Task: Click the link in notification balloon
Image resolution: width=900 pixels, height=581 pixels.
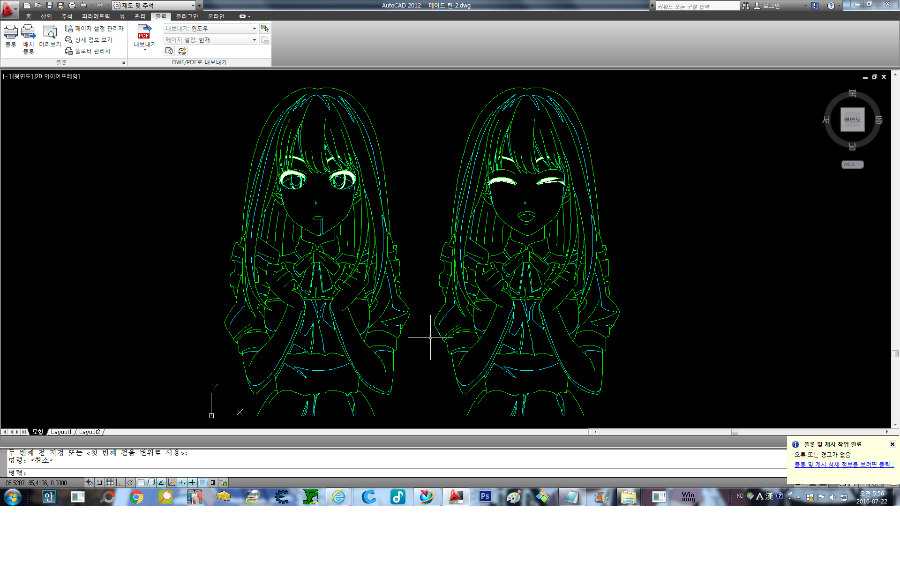Action: pos(841,464)
